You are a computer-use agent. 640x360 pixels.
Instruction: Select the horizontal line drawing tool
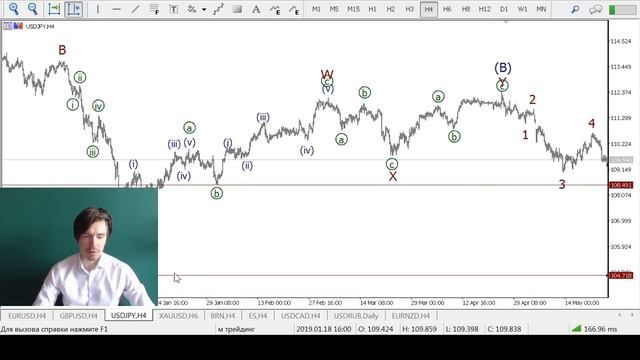tap(116, 9)
